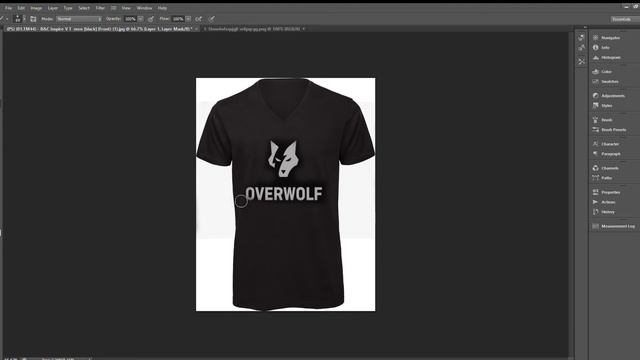
Task: Open the Styles panel
Action: point(602,106)
